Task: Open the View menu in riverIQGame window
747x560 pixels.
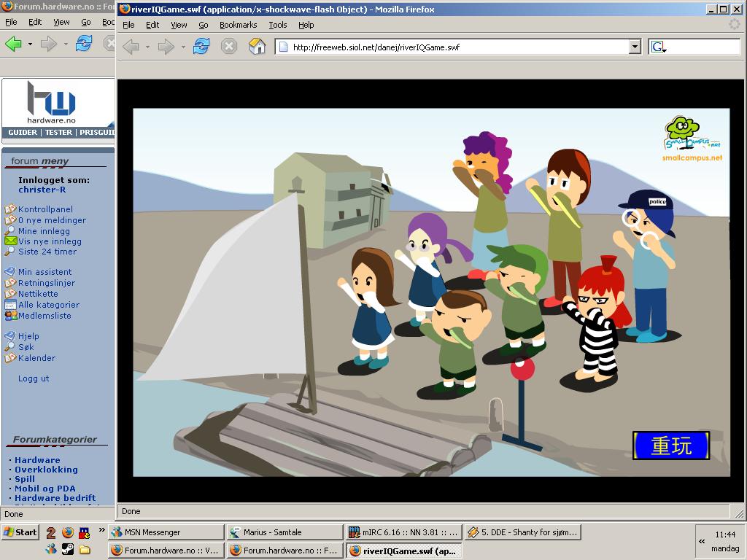Action: [179, 25]
